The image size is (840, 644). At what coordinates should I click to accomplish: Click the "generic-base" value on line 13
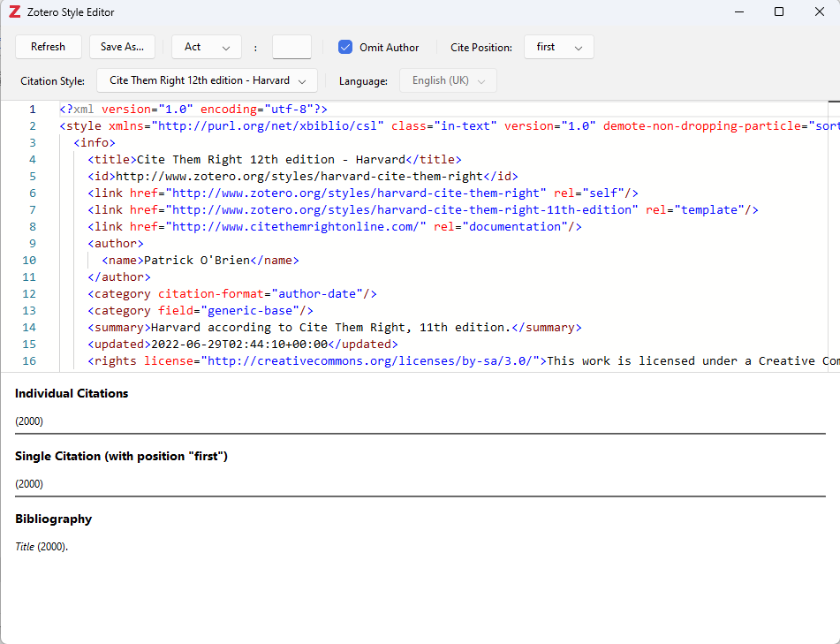pos(250,311)
